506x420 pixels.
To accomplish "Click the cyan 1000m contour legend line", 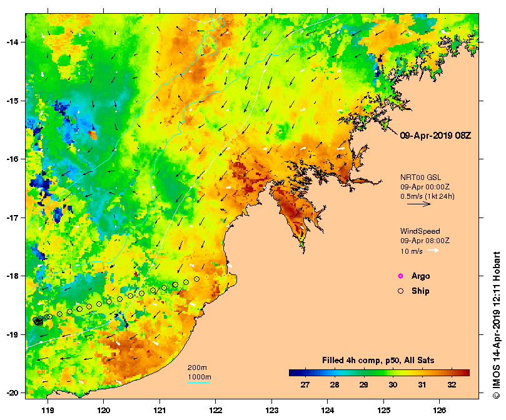I will point(198,383).
